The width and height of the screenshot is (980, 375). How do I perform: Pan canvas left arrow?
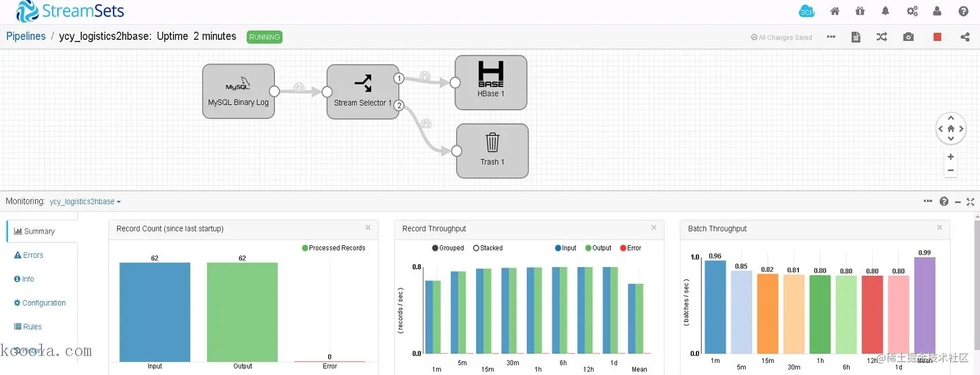941,129
